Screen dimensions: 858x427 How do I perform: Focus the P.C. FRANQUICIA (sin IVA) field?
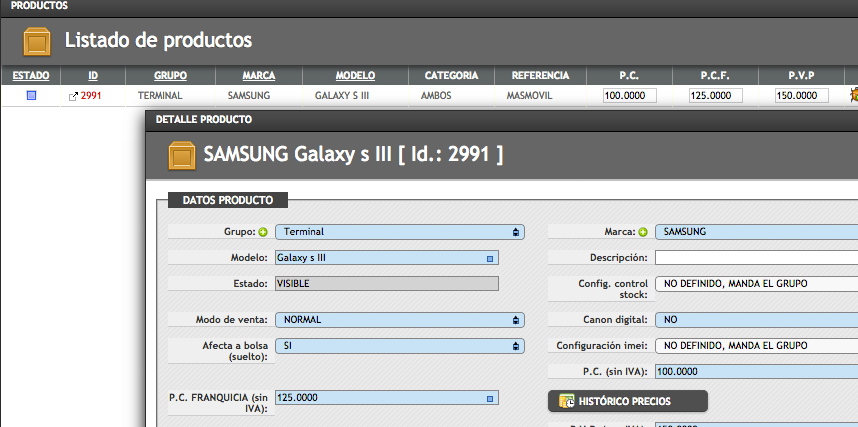tap(387, 398)
